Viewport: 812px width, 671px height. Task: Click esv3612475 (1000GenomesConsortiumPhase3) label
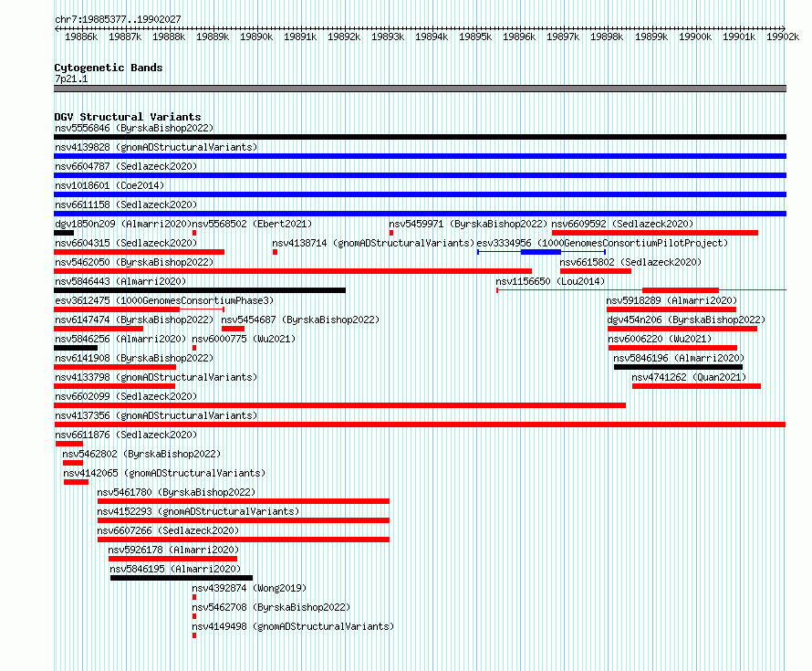(164, 300)
